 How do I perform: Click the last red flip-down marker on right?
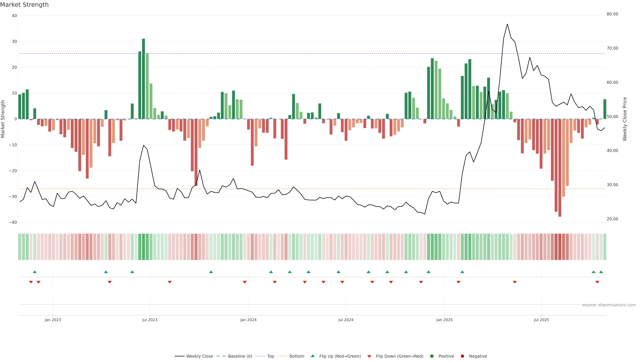597,282
